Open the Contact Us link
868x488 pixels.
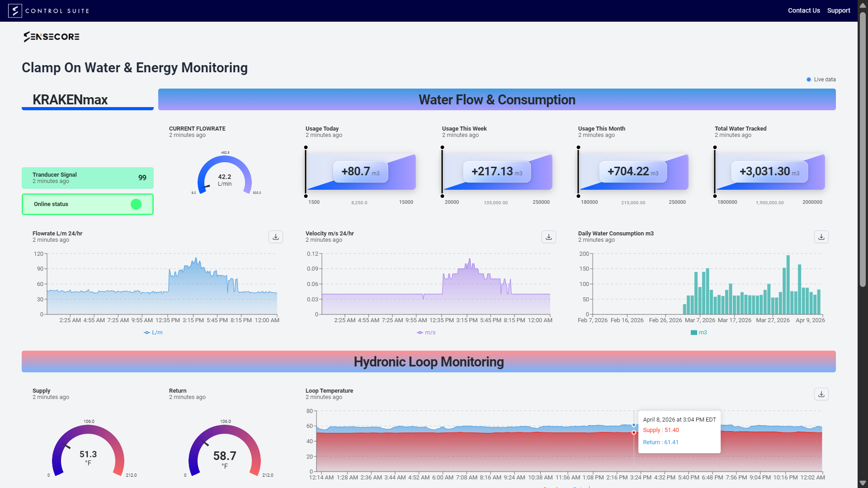[x=803, y=10]
